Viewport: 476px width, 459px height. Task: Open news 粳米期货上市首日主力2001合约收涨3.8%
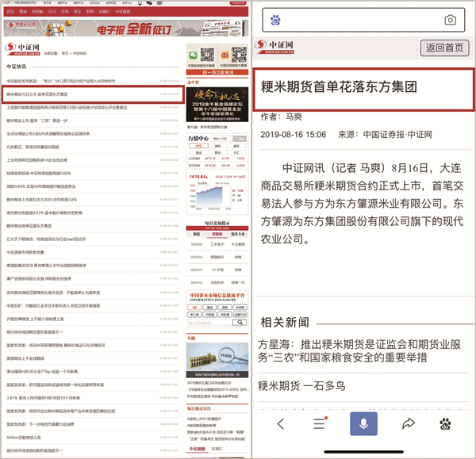click(42, 199)
